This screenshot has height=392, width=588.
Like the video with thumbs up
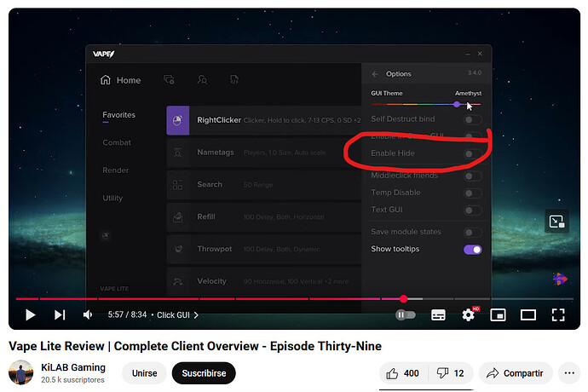point(401,373)
